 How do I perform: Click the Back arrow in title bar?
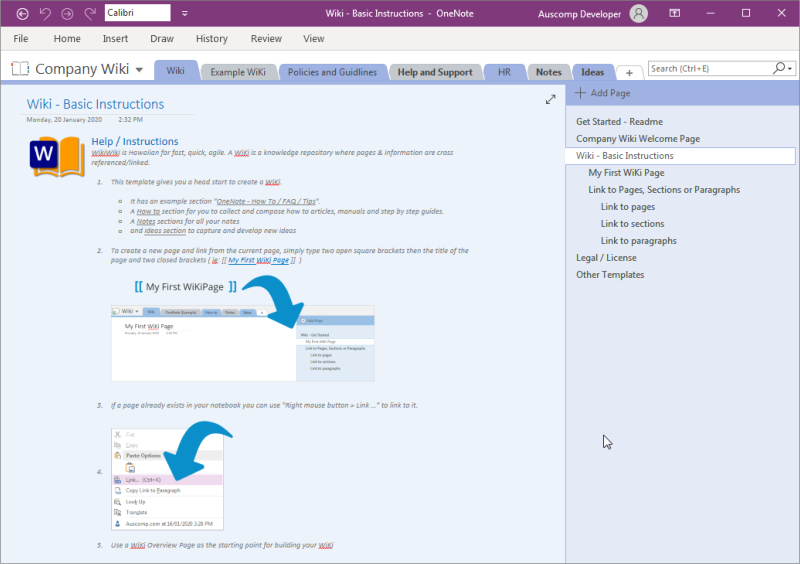(x=22, y=14)
